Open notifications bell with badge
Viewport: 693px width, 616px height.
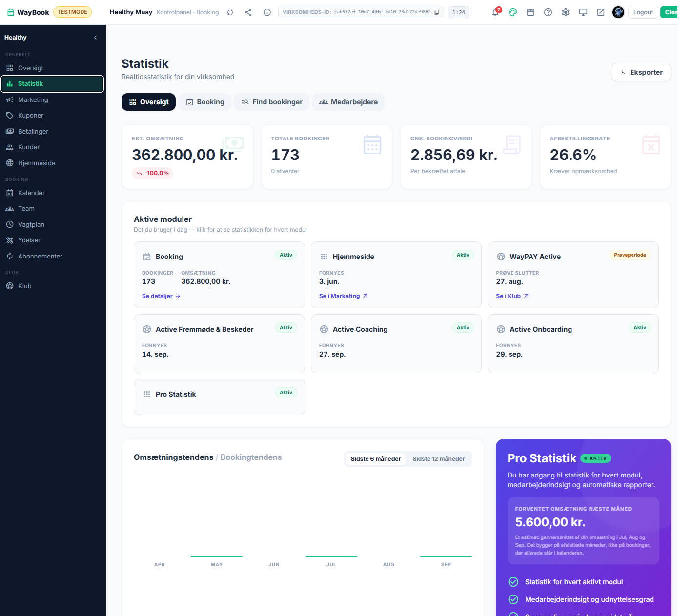[496, 12]
